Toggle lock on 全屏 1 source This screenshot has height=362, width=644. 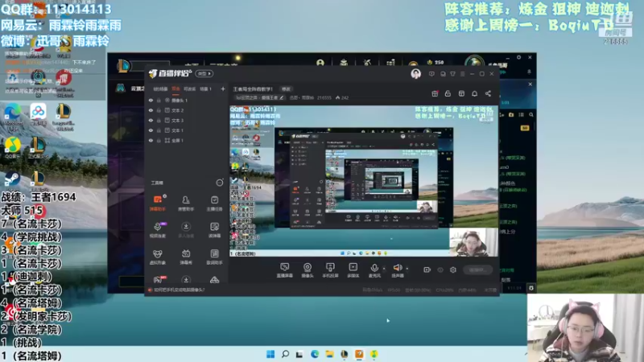coord(159,140)
